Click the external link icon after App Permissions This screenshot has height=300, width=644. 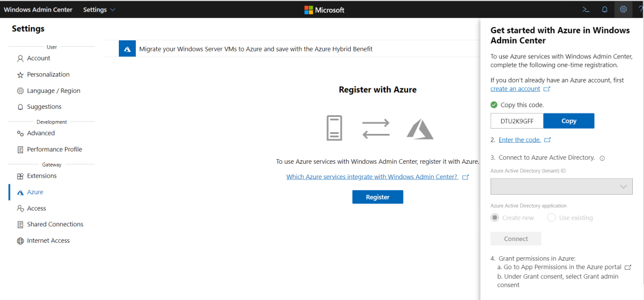click(628, 267)
